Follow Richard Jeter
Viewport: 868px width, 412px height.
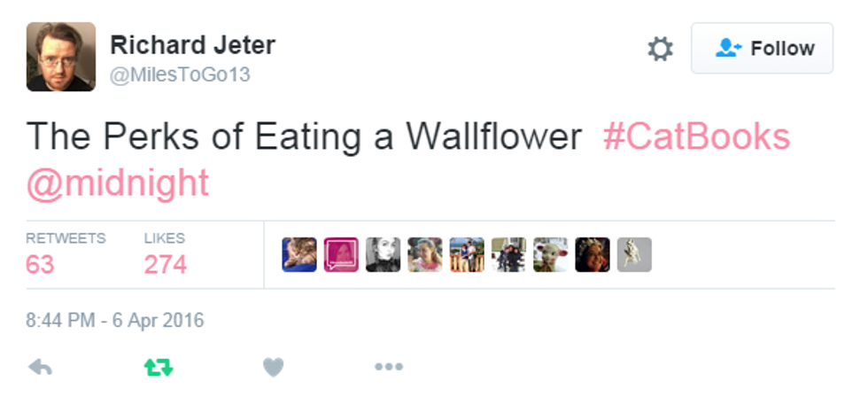(762, 49)
